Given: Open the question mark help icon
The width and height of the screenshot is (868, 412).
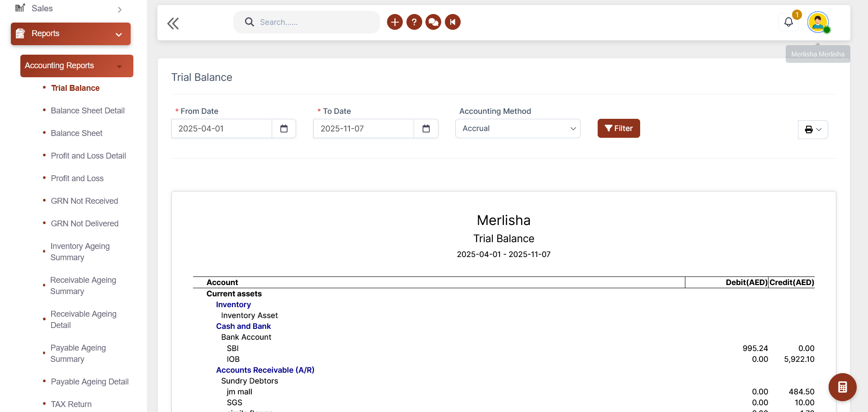Looking at the screenshot, I should tap(414, 22).
